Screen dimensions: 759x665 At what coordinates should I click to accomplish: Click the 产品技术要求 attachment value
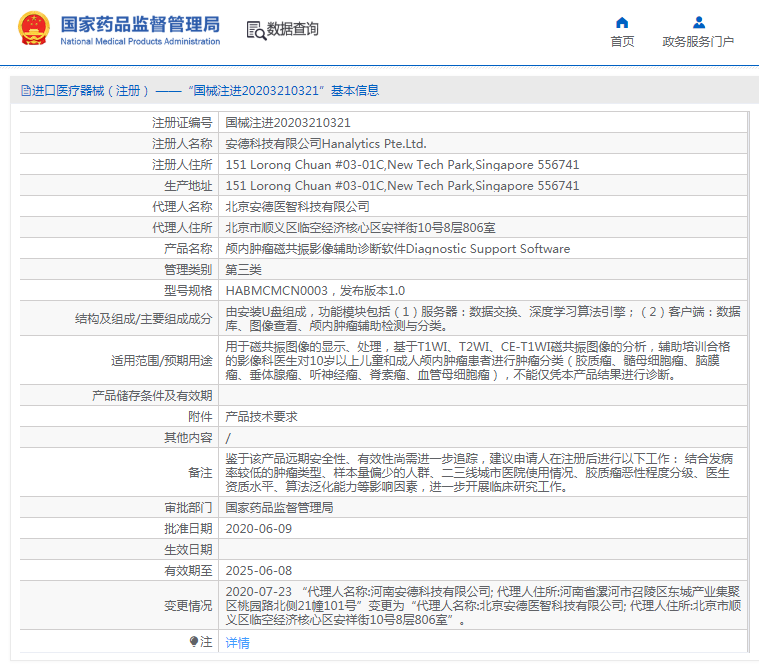tap(261, 417)
